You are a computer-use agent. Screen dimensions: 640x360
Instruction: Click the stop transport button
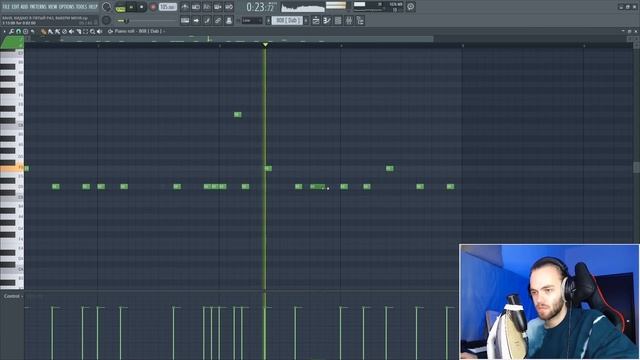[x=142, y=7]
